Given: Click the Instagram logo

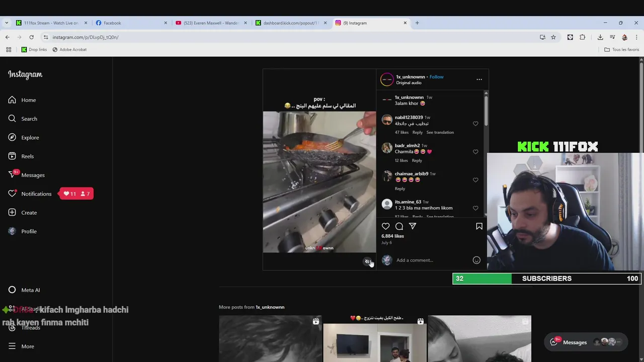Looking at the screenshot, I should pyautogui.click(x=25, y=74).
